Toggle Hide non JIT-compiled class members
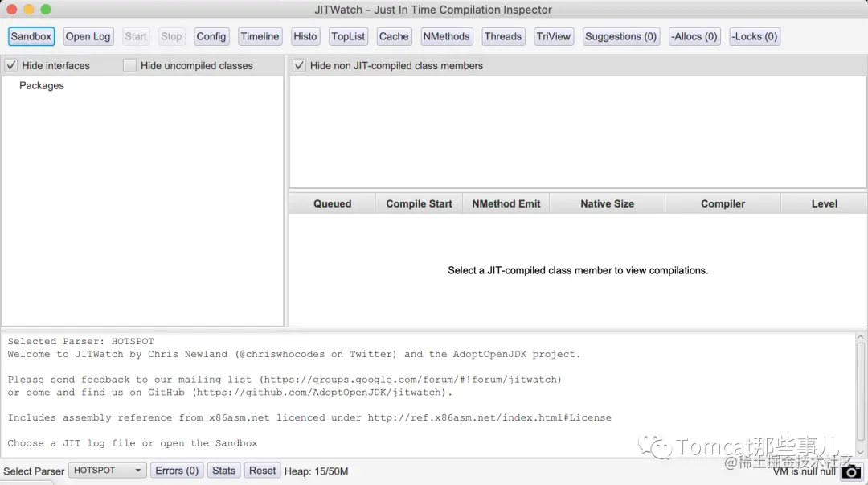 [300, 65]
